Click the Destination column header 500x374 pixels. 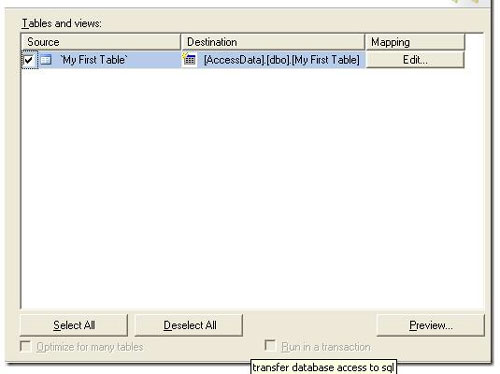point(273,42)
